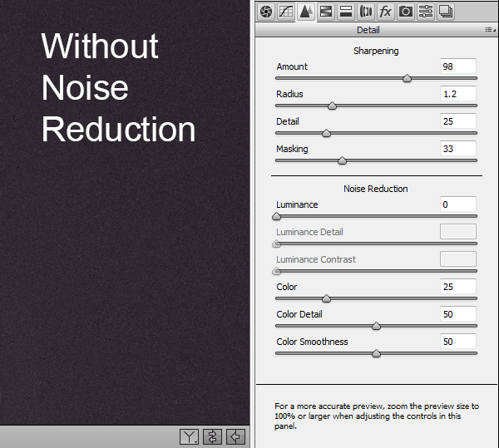
Task: Select the Detail panel tab
Action: click(x=305, y=12)
